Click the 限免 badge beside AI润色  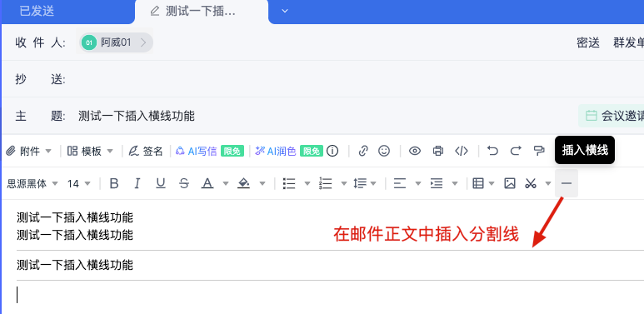pos(312,151)
